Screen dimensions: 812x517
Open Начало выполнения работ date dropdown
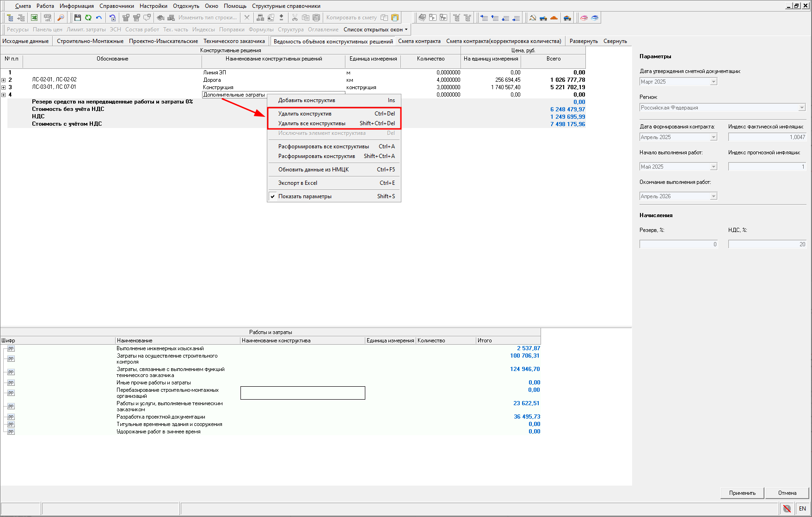tap(714, 167)
